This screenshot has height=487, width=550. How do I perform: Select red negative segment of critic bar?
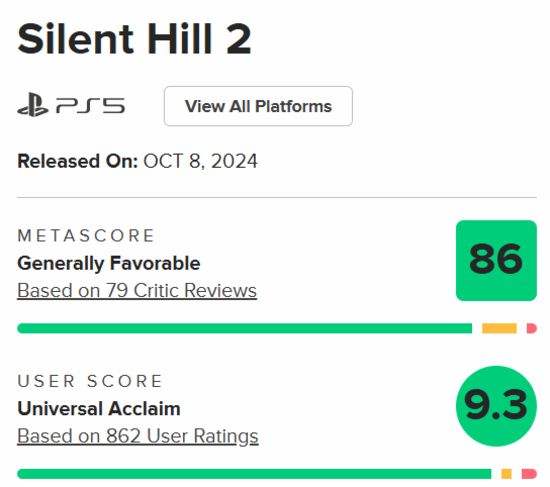click(x=532, y=328)
